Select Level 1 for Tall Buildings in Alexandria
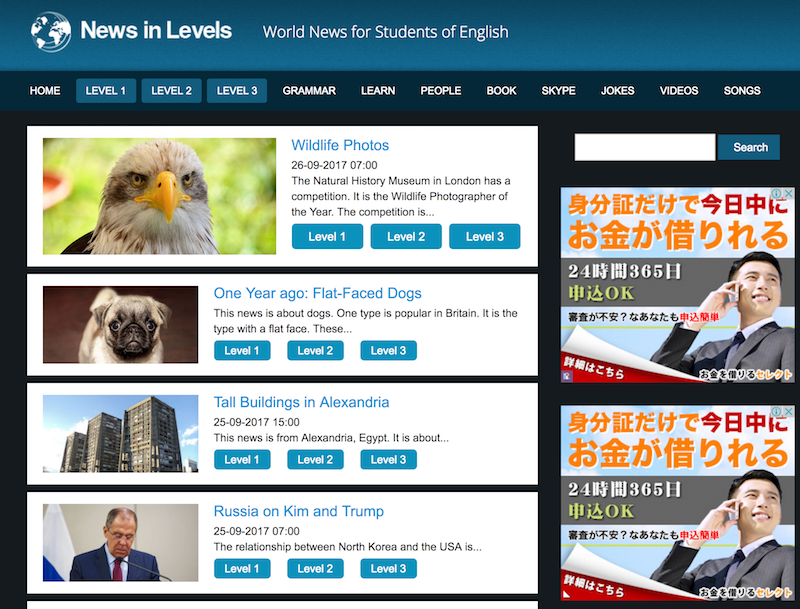The image size is (800, 609). tap(242, 460)
